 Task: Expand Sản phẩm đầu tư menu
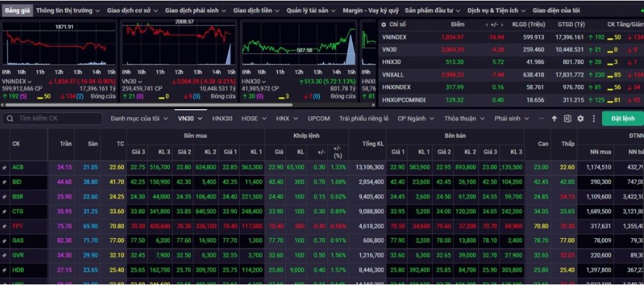[x=432, y=11]
